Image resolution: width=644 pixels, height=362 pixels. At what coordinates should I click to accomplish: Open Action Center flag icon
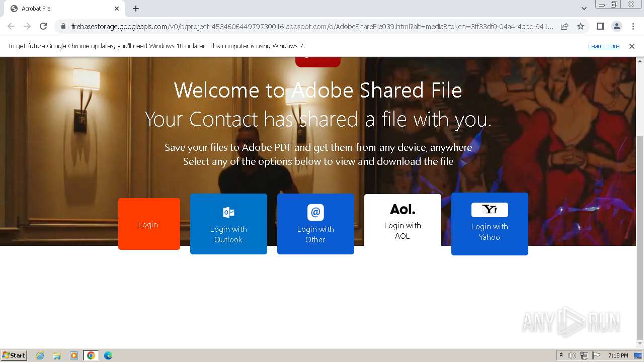coord(596,355)
